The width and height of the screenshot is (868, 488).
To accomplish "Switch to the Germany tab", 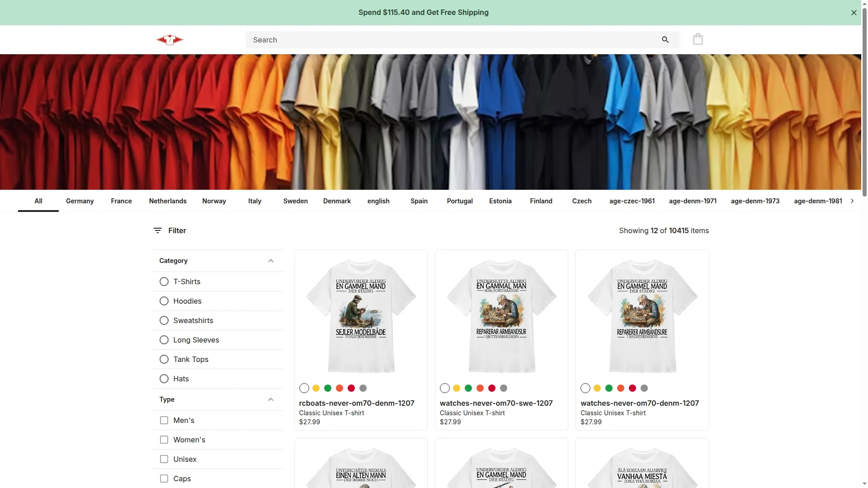I will [x=80, y=201].
